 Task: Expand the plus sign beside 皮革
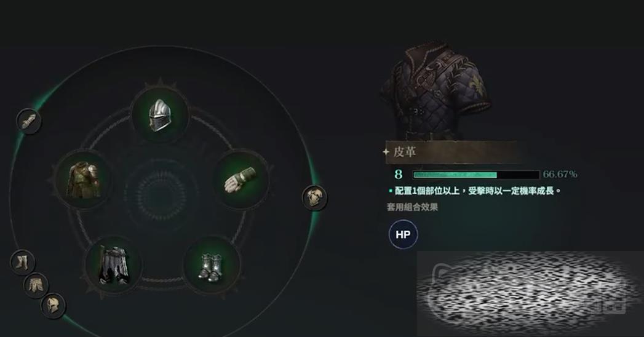tap(386, 152)
